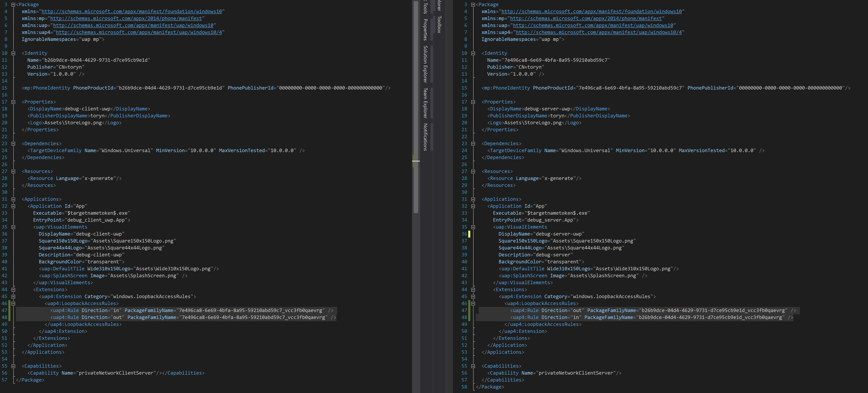This screenshot has width=868, height=393.
Task: Collapse the Identity node in left editor
Action: click(13, 53)
